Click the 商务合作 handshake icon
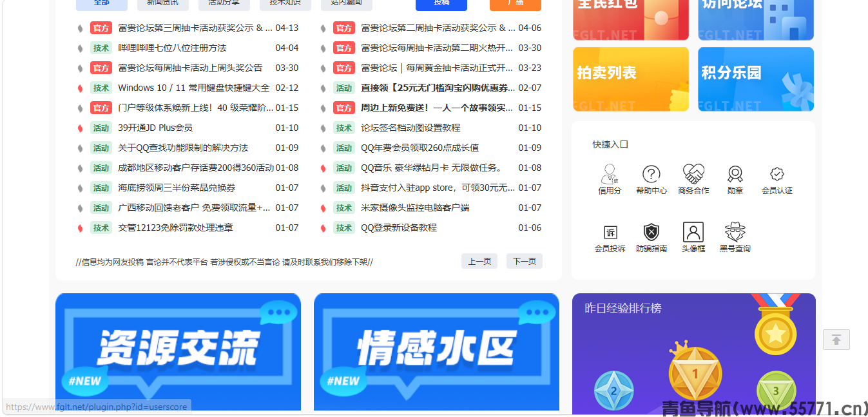This screenshot has width=868, height=417. 693,174
